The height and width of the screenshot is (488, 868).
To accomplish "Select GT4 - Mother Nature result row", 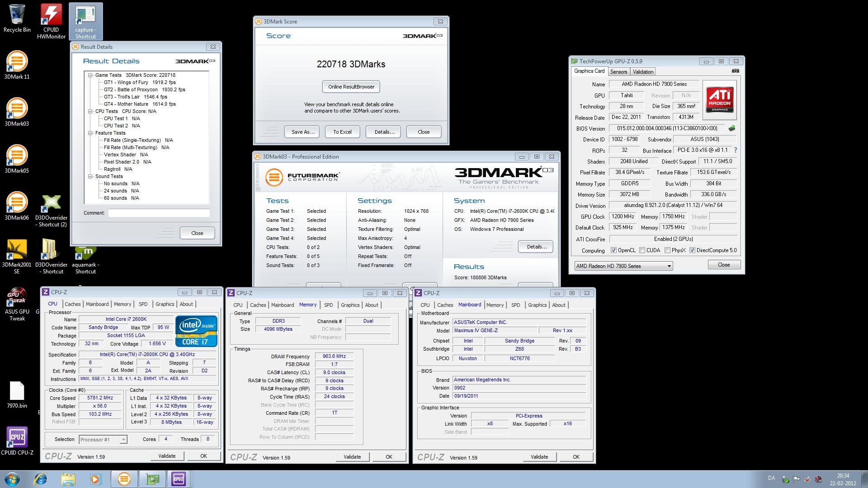I will [x=140, y=104].
